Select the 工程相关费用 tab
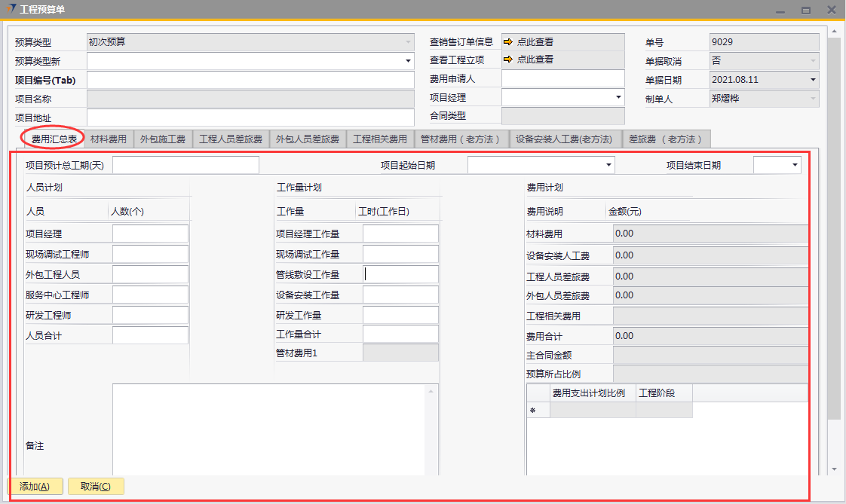Viewport: 846px width, 504px height. pos(380,139)
